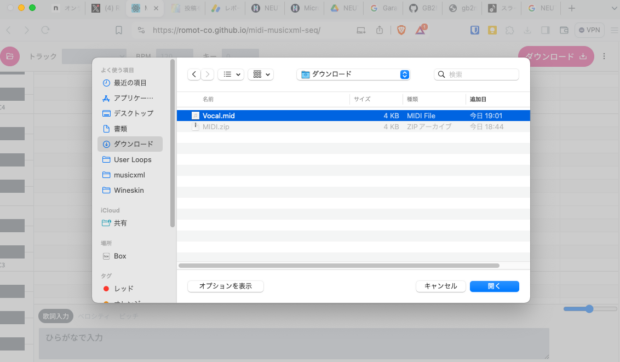This screenshot has width=620, height=362.
Task: Open the トラック dropdown
Action: click(94, 57)
